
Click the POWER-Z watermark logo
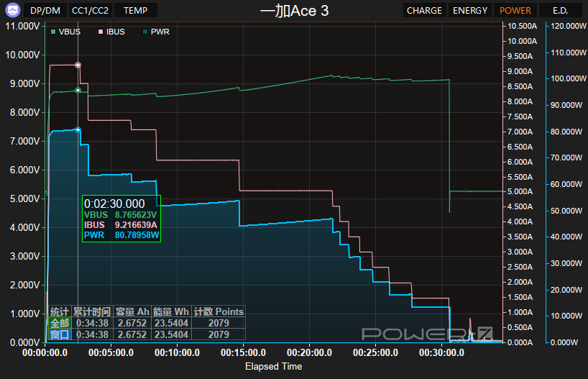coord(427,334)
